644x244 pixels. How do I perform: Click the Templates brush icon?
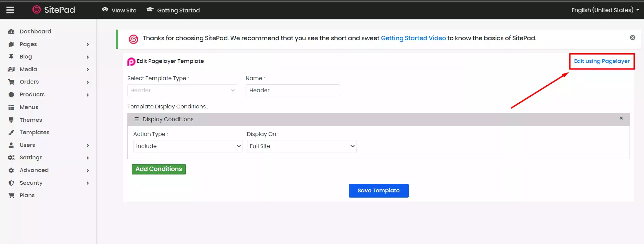coord(11,132)
